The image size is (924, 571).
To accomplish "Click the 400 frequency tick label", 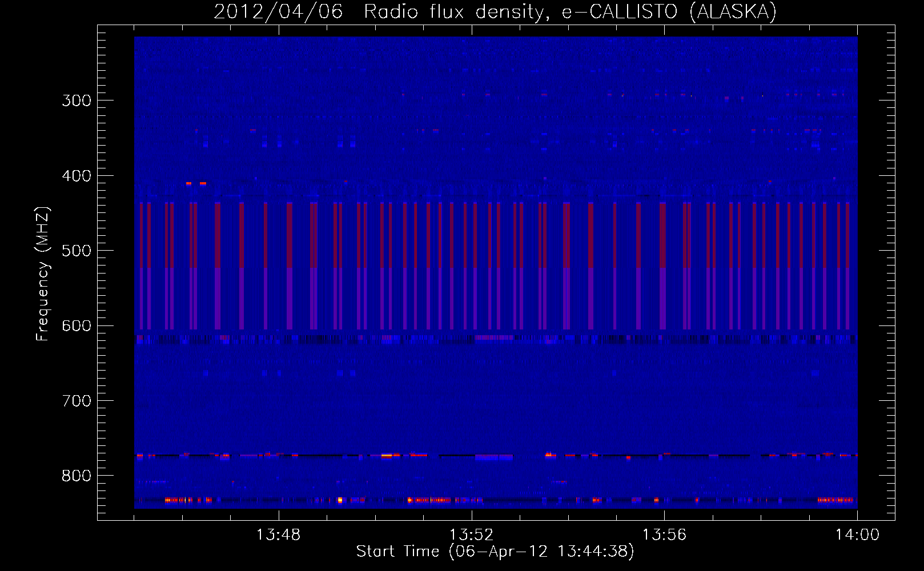I will coord(77,176).
